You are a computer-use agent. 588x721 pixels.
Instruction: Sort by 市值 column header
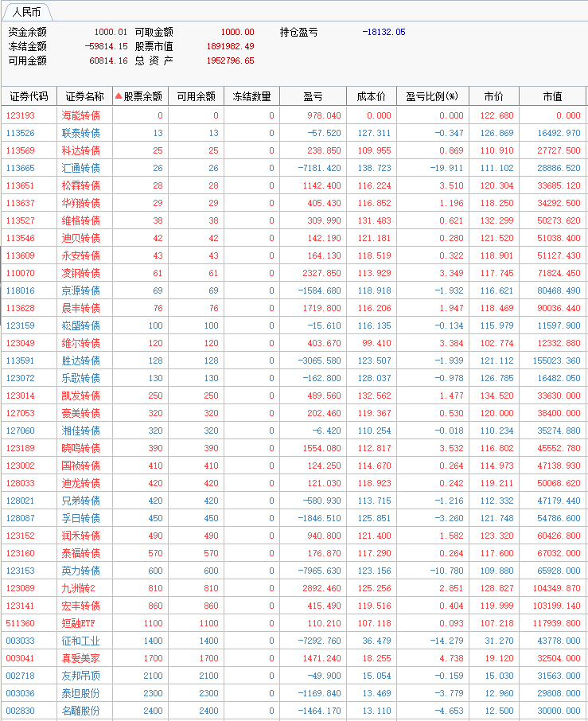click(553, 96)
